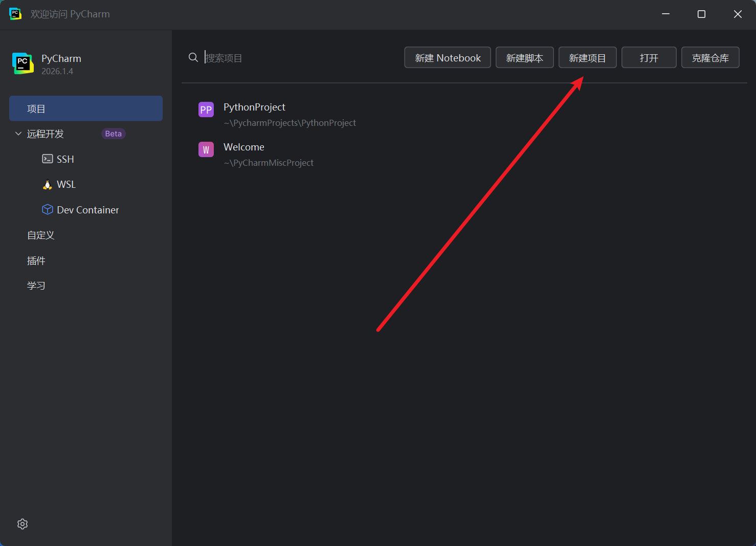Image resolution: width=756 pixels, height=546 pixels.
Task: Collapse the 远程开发 section chevron
Action: [x=18, y=134]
